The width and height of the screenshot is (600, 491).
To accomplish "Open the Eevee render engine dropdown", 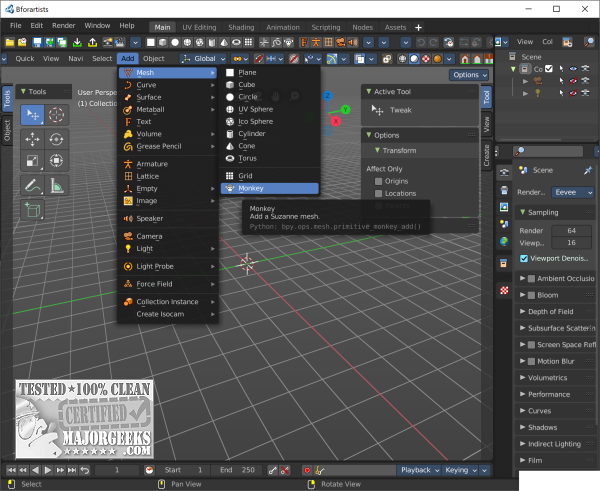I will click(570, 193).
